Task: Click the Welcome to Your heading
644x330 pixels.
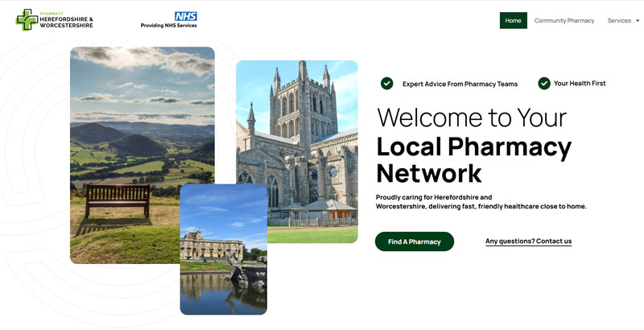Action: click(x=472, y=118)
